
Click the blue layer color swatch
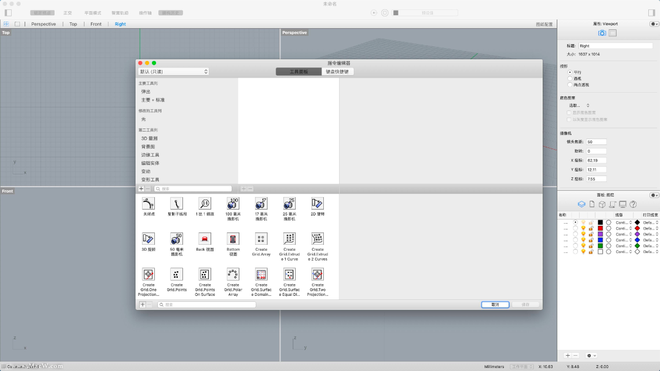pos(600,240)
